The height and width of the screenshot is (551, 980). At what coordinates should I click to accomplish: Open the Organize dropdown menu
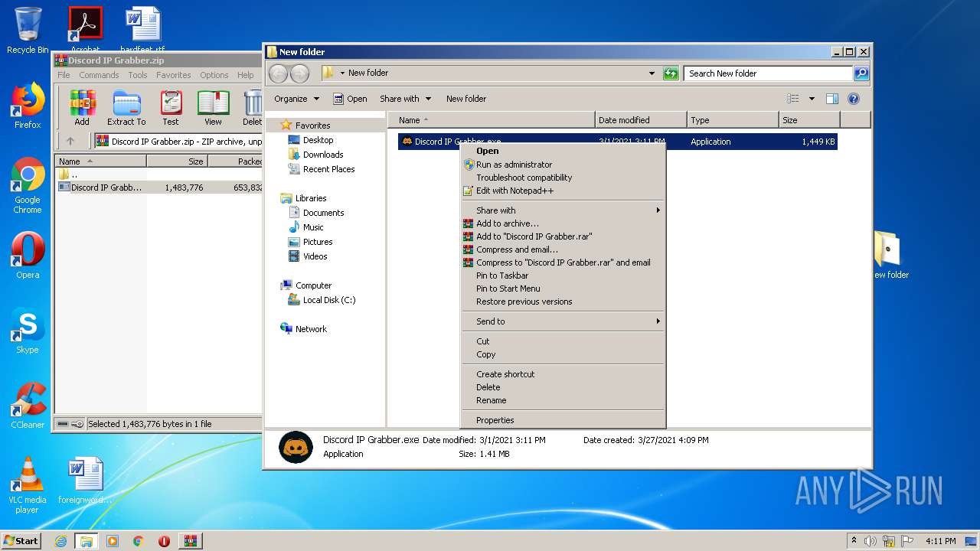296,99
